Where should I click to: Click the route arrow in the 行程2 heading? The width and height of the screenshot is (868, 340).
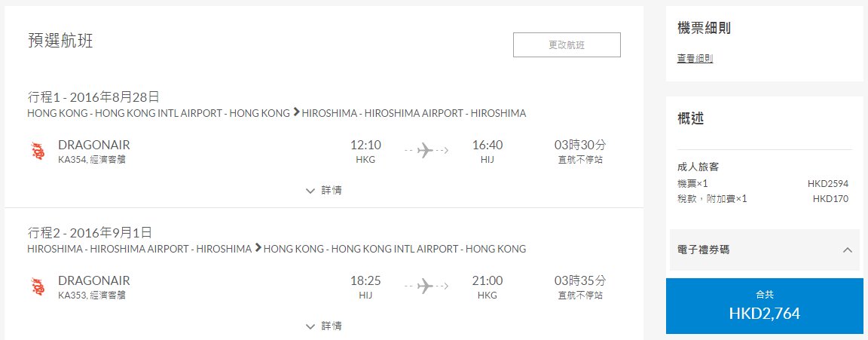tap(258, 248)
